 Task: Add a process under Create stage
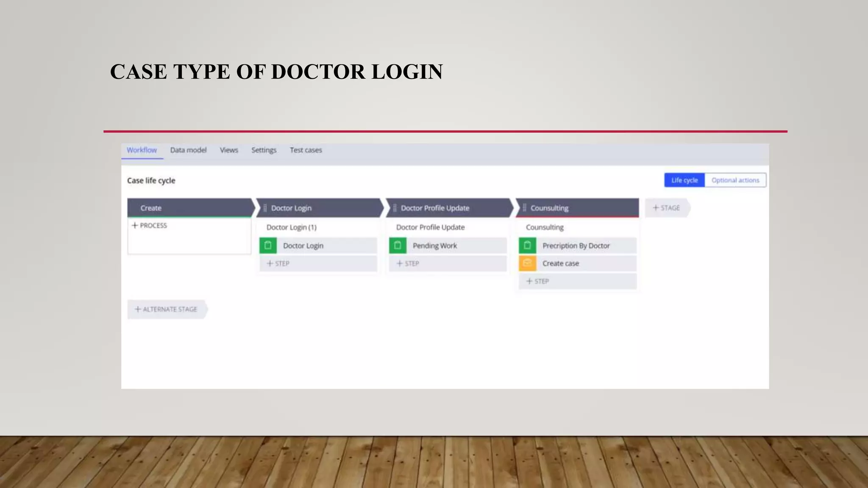tap(149, 225)
